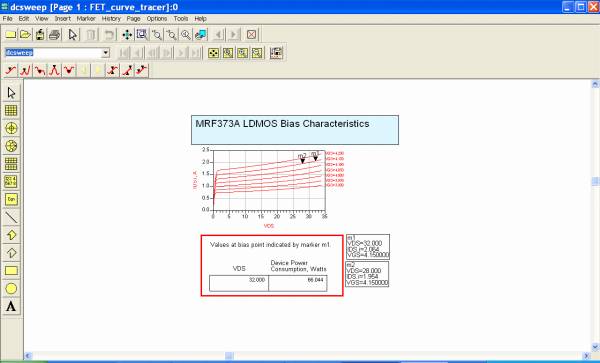Screen dimensions: 600x363
Task: Open the Marker menu
Action: coord(86,18)
